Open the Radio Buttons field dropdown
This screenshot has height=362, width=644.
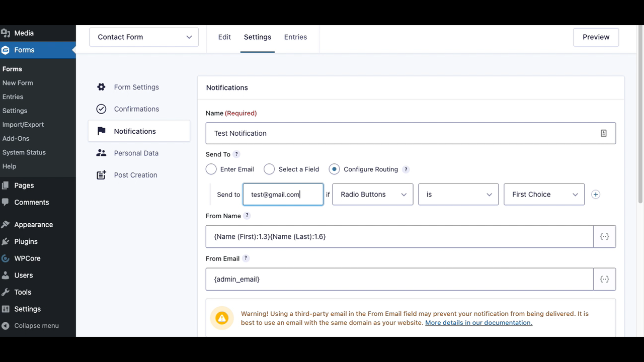coord(372,194)
